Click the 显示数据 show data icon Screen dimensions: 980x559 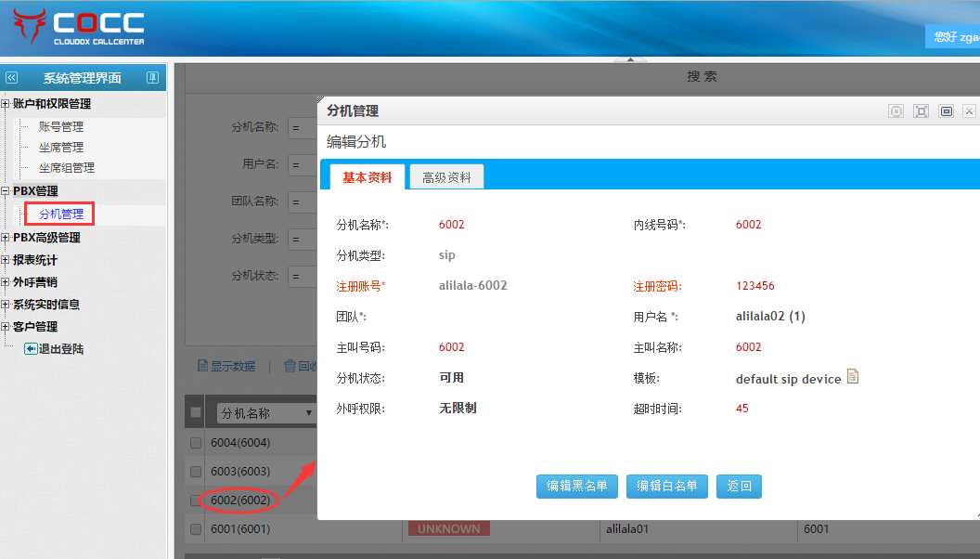[203, 366]
